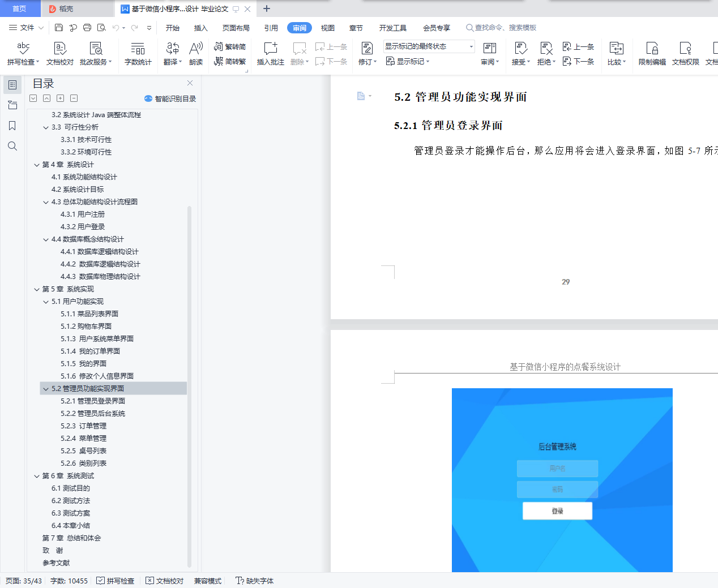Screen dimensions: 718x588
Task: Click the save icon in quick access bar
Action: (59, 27)
